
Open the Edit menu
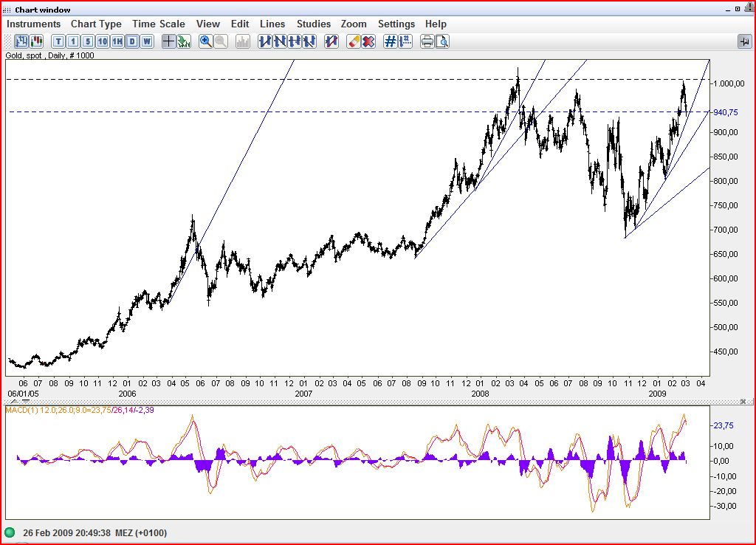(x=240, y=24)
